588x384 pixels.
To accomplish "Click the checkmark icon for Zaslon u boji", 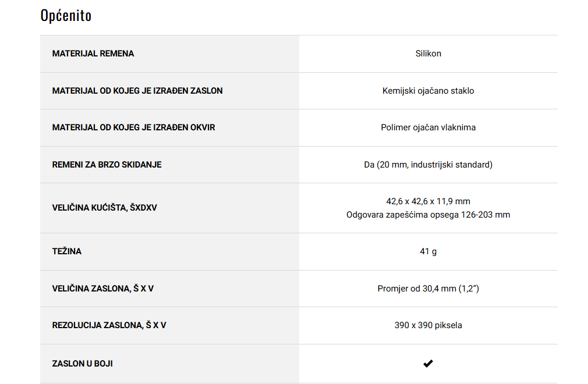I will (428, 364).
